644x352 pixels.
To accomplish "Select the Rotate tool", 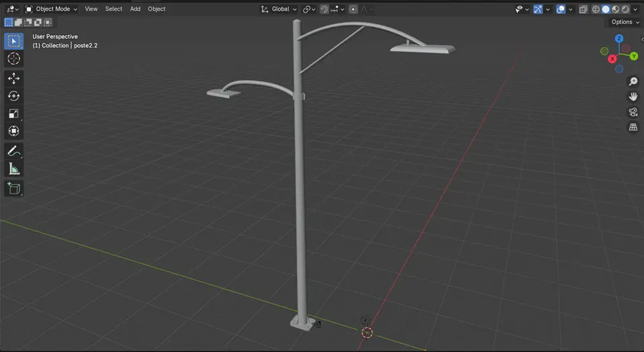I will click(x=13, y=96).
